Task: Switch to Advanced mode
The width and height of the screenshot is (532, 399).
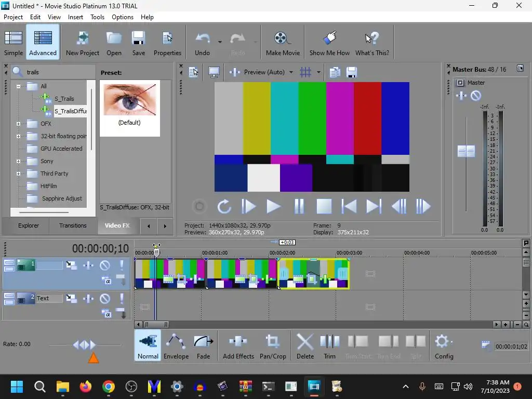Action: [x=43, y=43]
